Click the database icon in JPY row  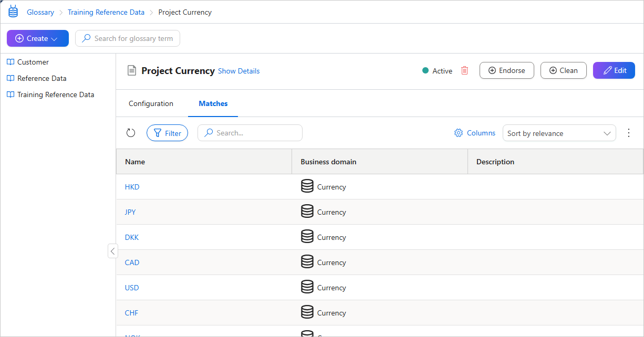[307, 212]
